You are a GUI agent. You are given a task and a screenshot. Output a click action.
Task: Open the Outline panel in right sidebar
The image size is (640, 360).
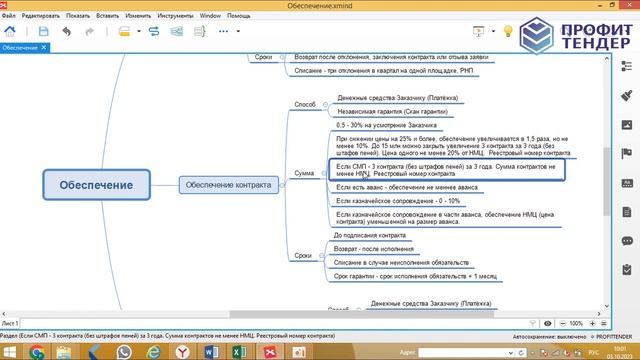(x=627, y=66)
